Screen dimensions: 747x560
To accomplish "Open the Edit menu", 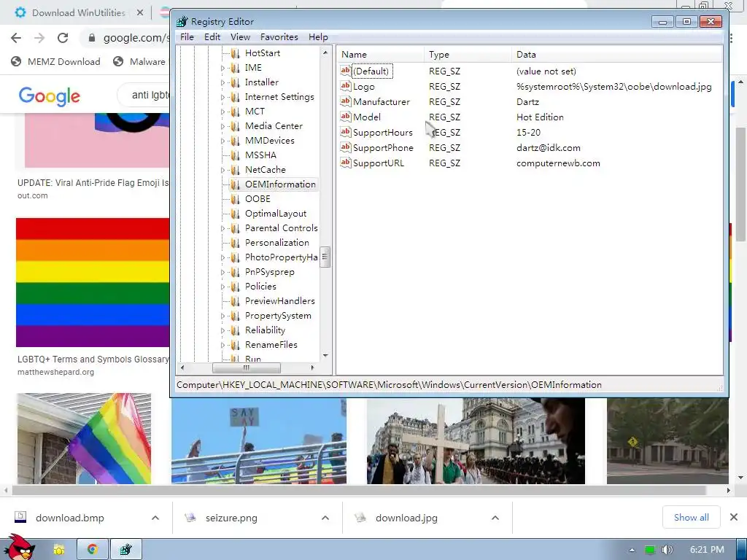I will pos(212,36).
